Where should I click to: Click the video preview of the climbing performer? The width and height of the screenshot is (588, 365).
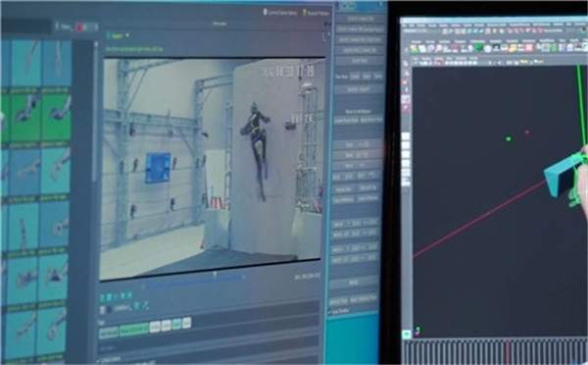(x=213, y=168)
